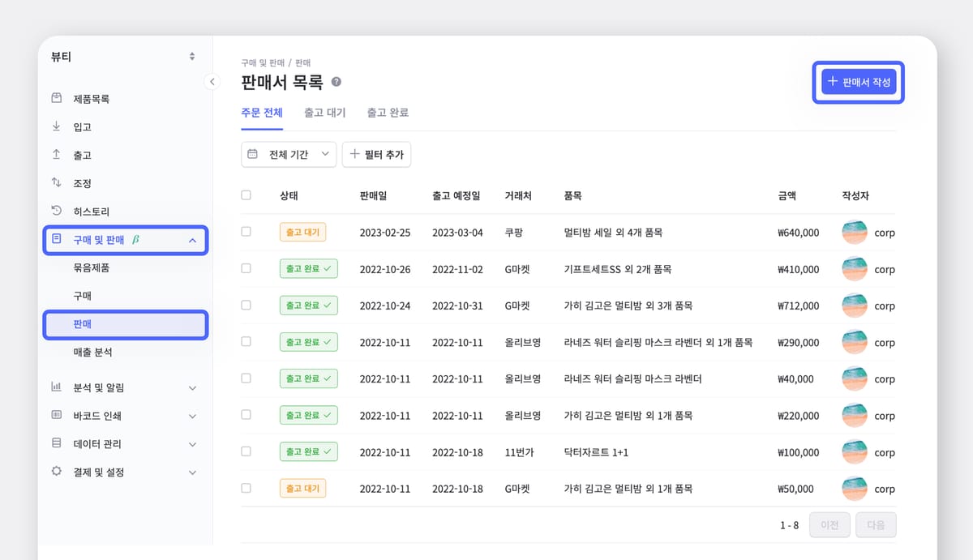973x560 pixels.
Task: Switch to the 출고 완료 tab
Action: [x=388, y=113]
